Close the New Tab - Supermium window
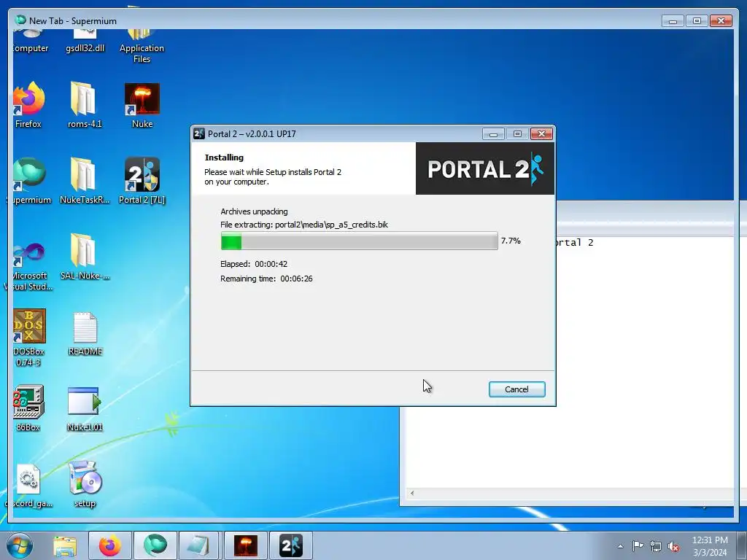 coord(721,21)
